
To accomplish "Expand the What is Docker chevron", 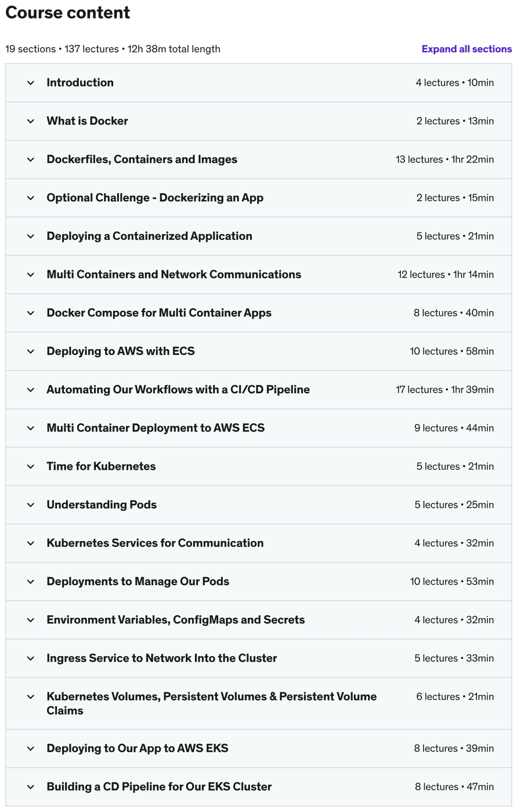I will [x=31, y=121].
